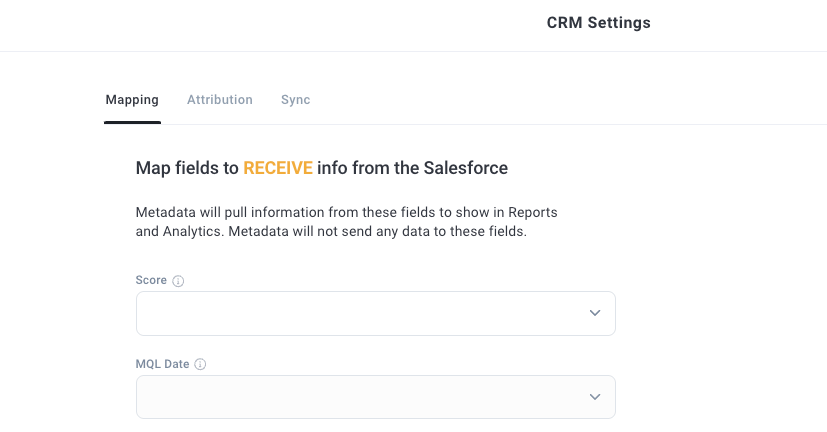Click the info icon beside MQL Date
827x432 pixels.
click(200, 364)
